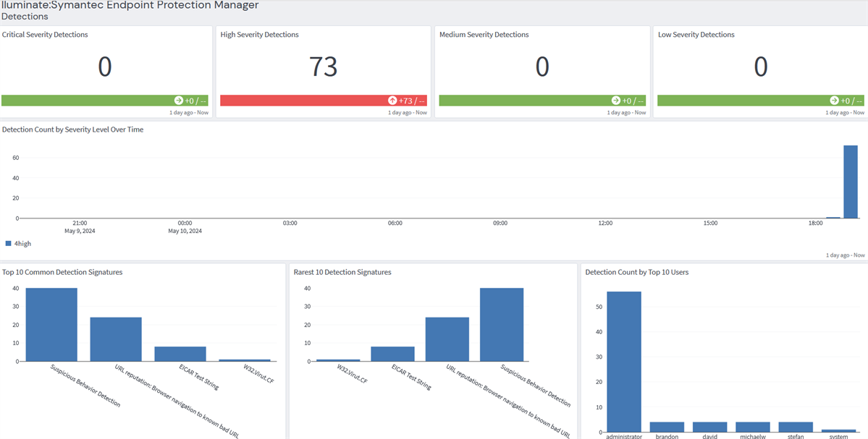Select Suspicious Behavior Detection bar in Rarest 10
868x439 pixels.
[x=501, y=325]
